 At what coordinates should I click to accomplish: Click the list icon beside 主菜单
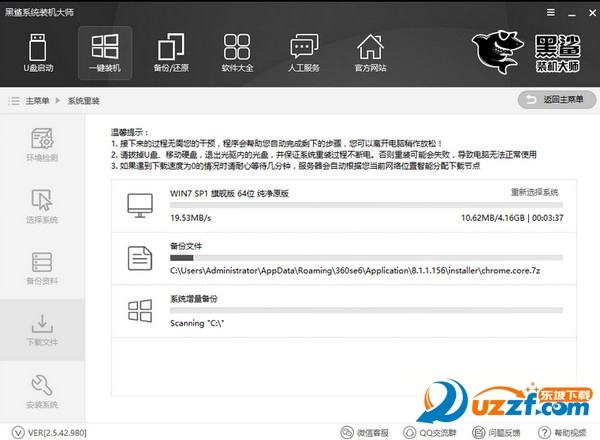(14, 101)
